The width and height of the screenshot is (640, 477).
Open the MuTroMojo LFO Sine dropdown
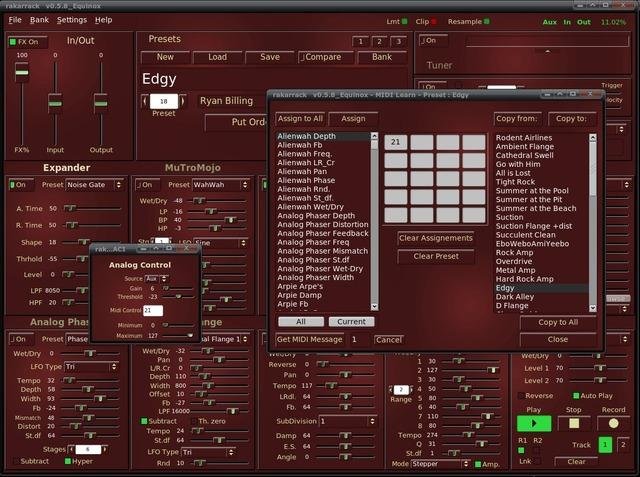pyautogui.click(x=220, y=243)
